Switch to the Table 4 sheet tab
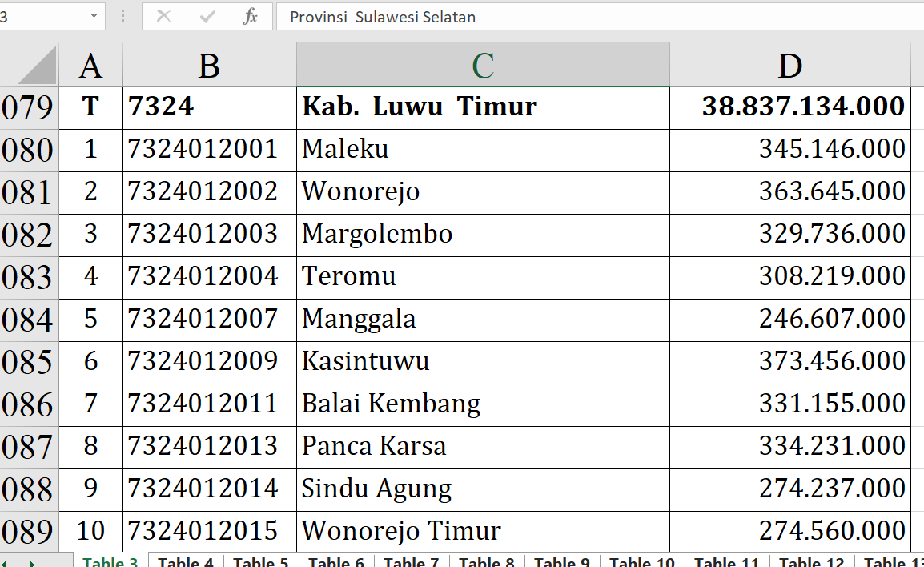924x567 pixels. click(186, 562)
